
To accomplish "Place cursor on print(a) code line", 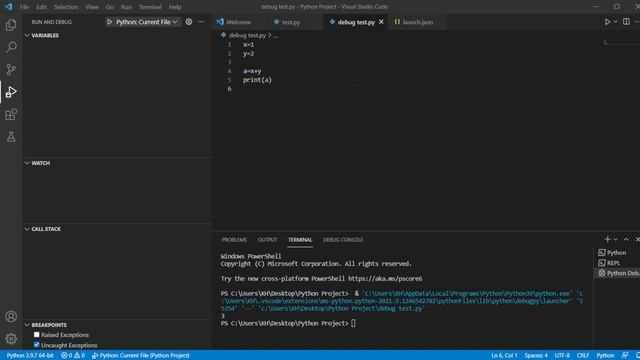I will [x=257, y=80].
